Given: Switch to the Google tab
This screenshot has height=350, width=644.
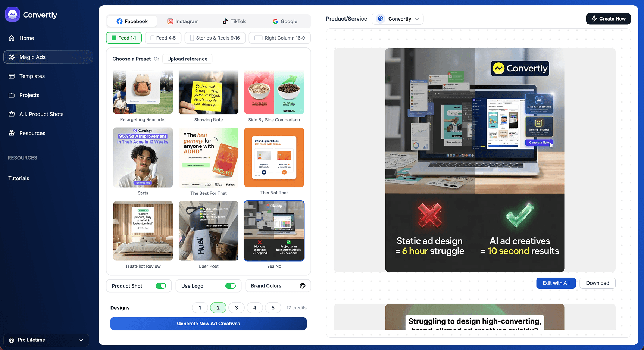Looking at the screenshot, I should click(285, 21).
